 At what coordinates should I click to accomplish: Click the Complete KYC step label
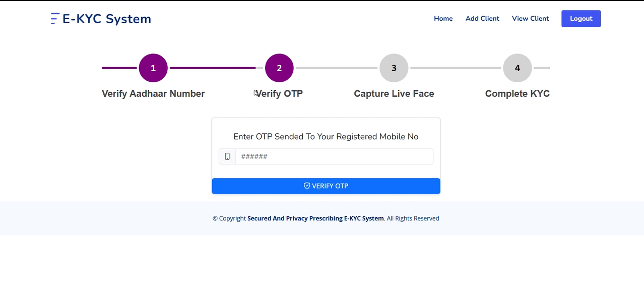pyautogui.click(x=517, y=93)
